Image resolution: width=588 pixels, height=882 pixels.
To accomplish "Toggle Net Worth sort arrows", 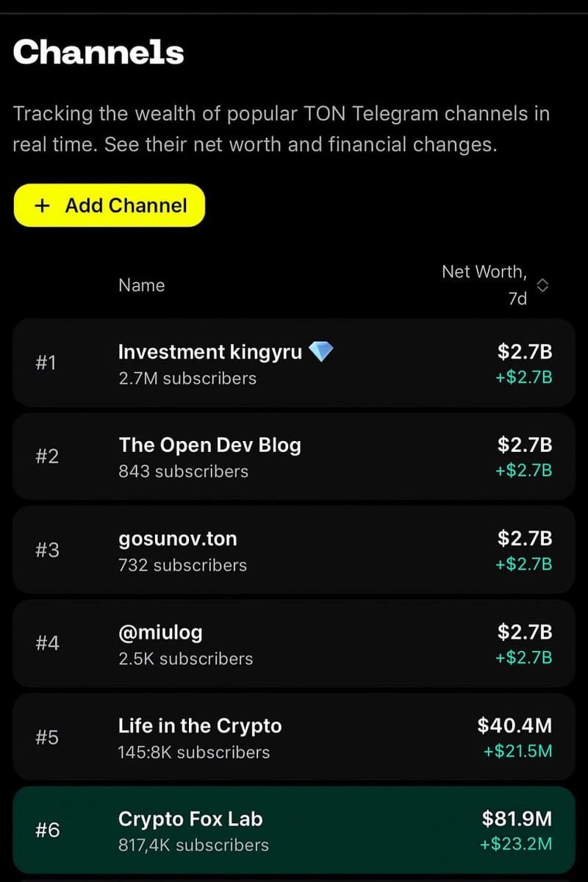I will click(542, 285).
